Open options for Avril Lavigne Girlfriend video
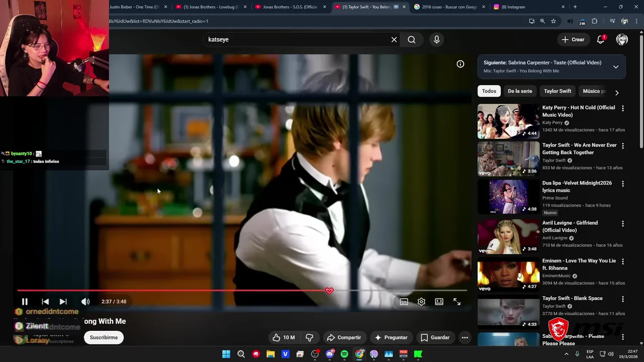This screenshot has height=362, width=644. (623, 223)
